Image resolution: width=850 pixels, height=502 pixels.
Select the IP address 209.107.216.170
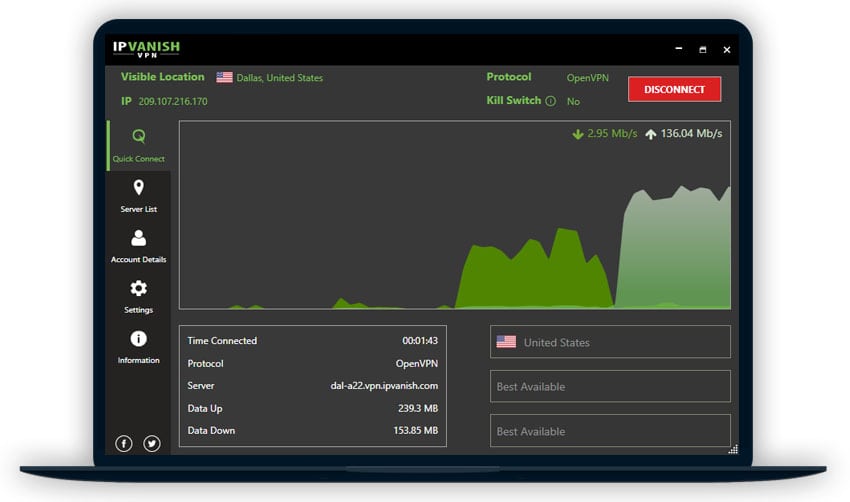pyautogui.click(x=173, y=101)
